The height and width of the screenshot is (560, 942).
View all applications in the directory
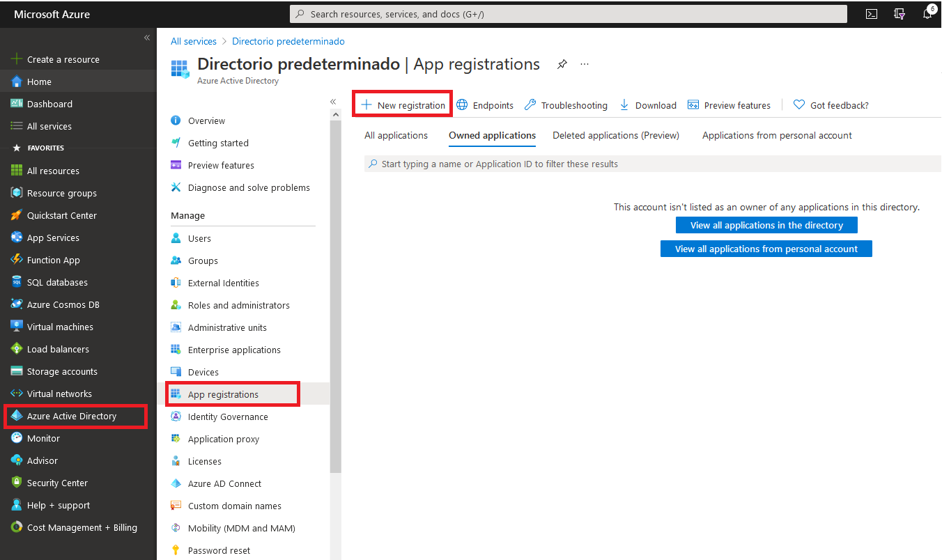tap(766, 224)
